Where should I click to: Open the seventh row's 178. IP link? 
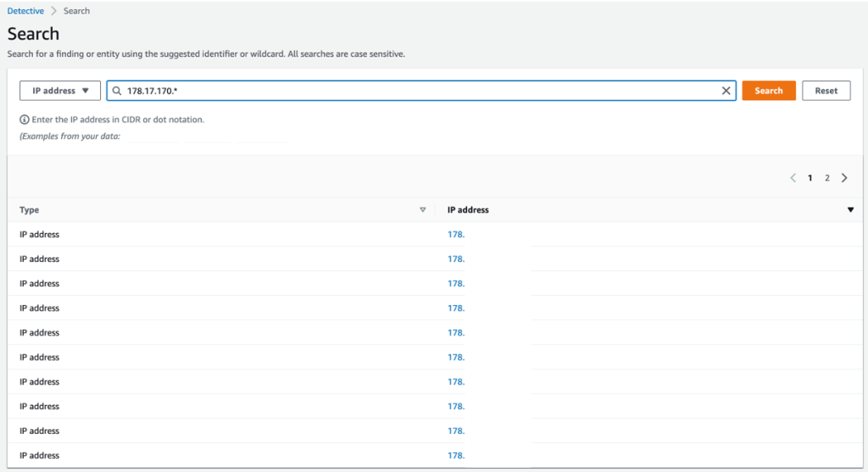click(456, 382)
